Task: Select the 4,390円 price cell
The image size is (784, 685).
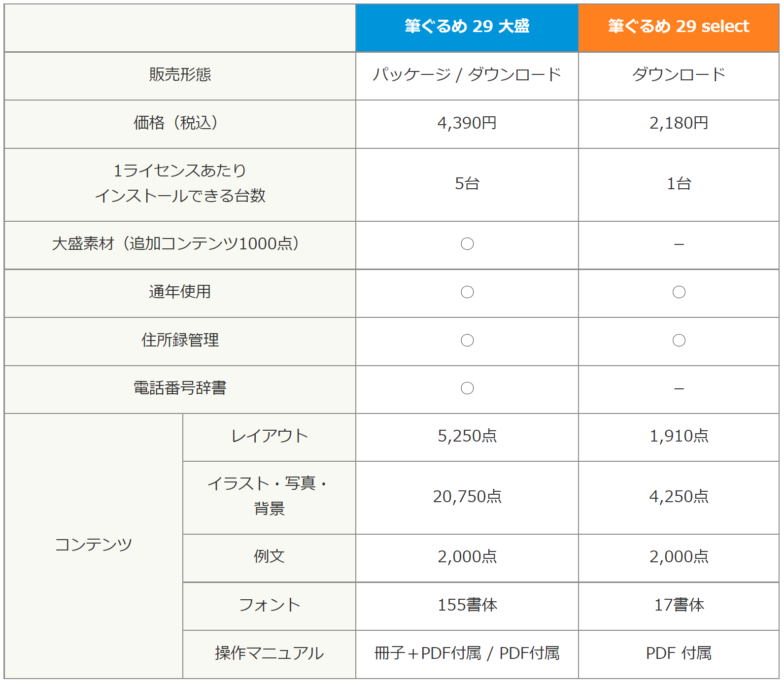Action: [x=467, y=123]
